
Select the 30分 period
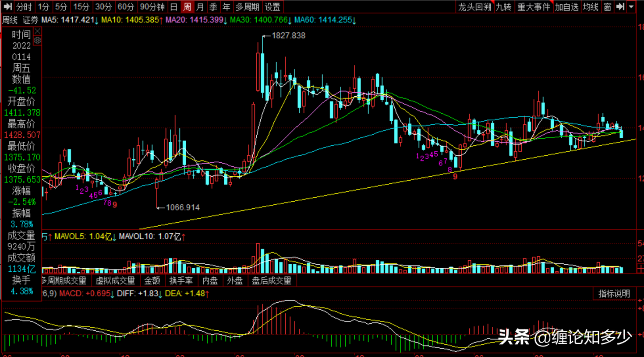click(x=103, y=7)
